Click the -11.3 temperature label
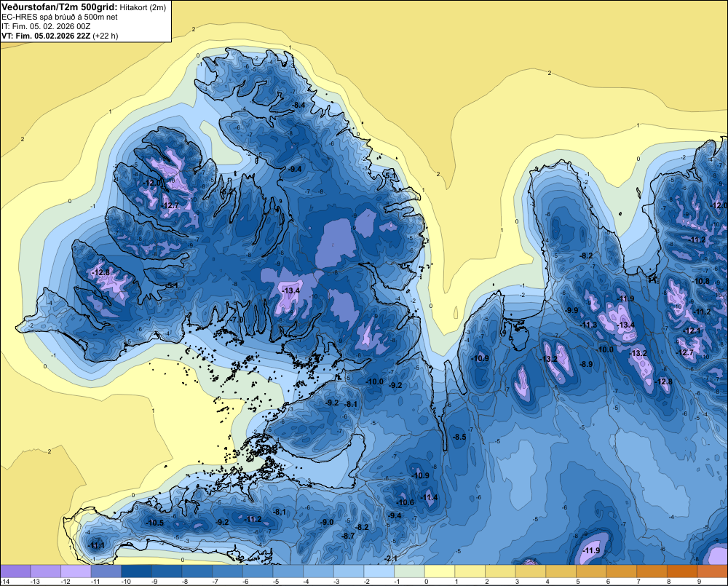 (x=589, y=325)
